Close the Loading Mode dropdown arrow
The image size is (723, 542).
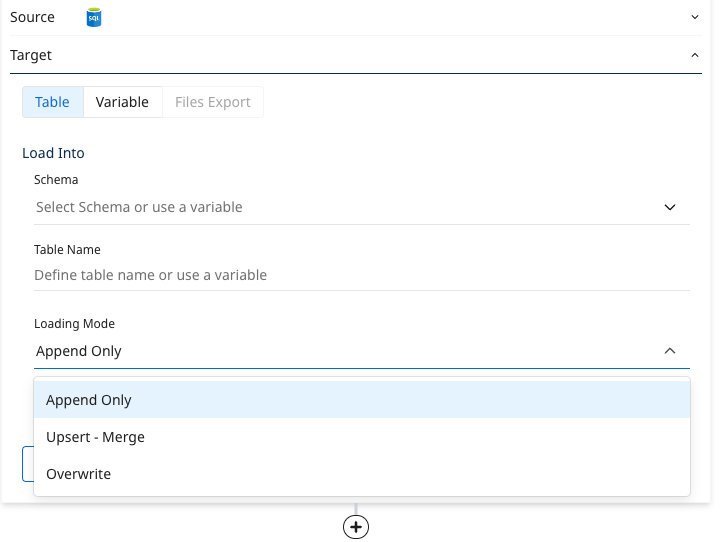pyautogui.click(x=670, y=351)
